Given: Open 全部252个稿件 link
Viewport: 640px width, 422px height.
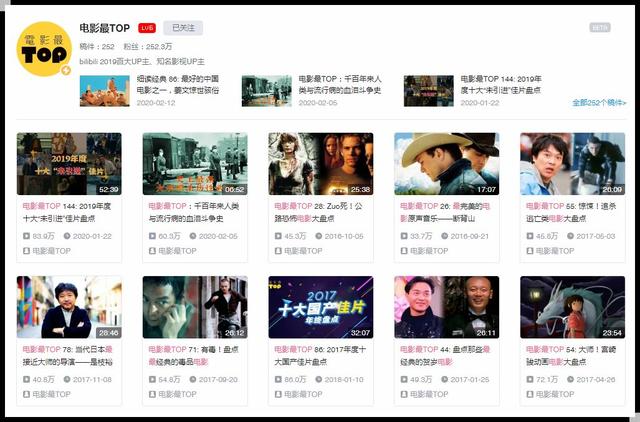Looking at the screenshot, I should pos(599,102).
